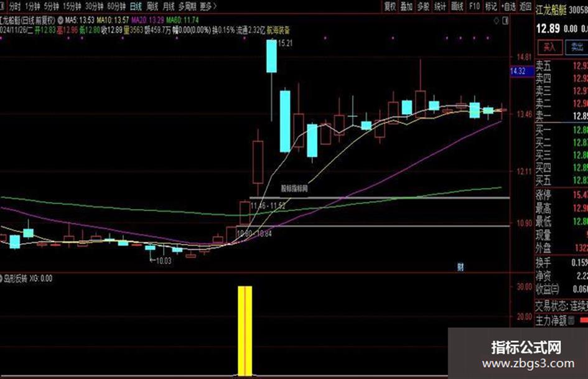Screen dimensions: 588x379
Task: Switch to the 月线 monthly chart tab
Action: [x=169, y=6]
